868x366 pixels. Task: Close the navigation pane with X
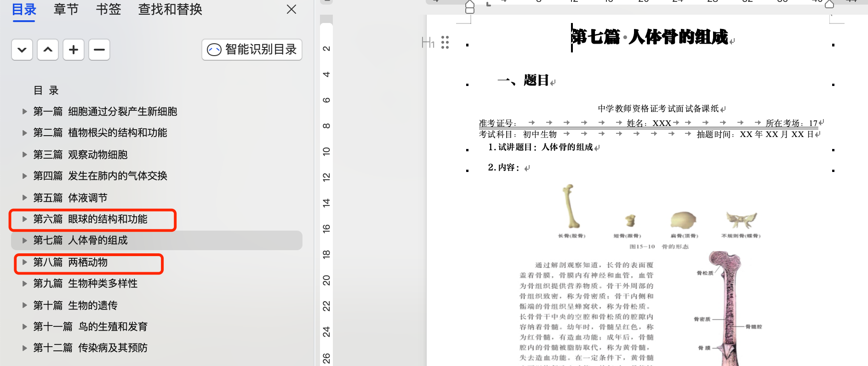pos(291,9)
